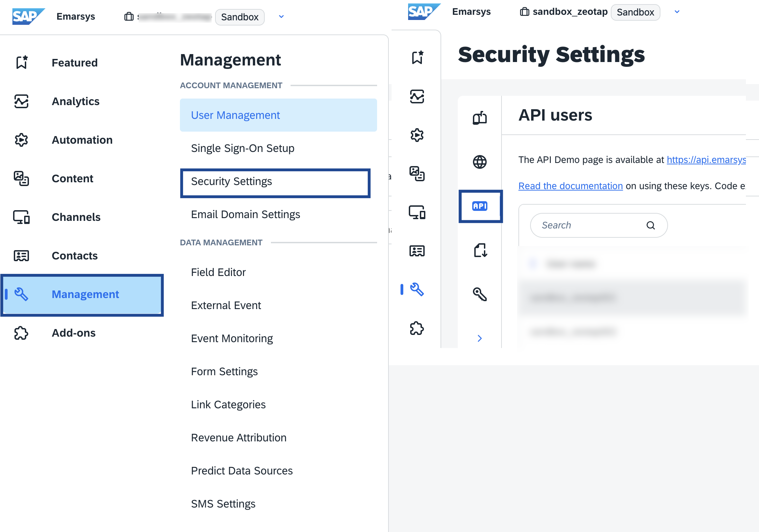The width and height of the screenshot is (759, 532).
Task: Click the API icon in Security Settings sidebar
Action: tap(480, 206)
